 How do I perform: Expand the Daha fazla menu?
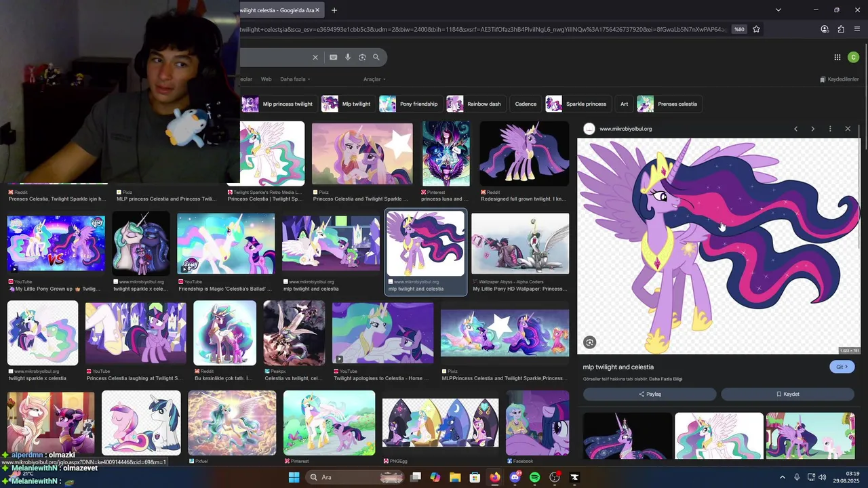pos(295,79)
